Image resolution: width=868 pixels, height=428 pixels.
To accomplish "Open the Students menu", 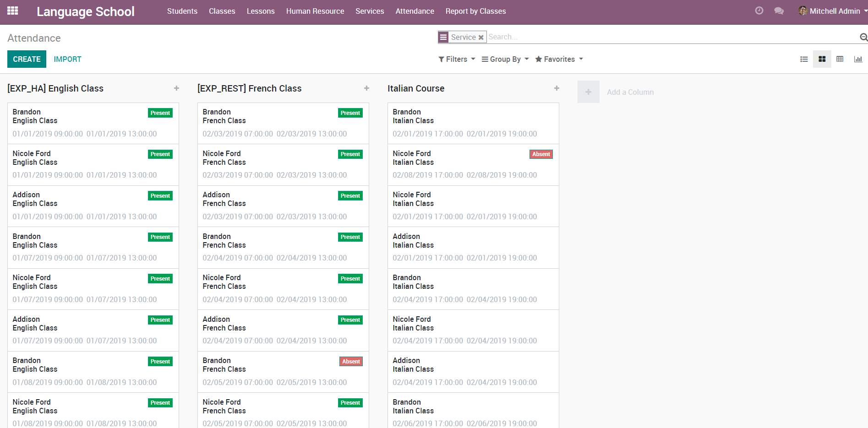I will click(182, 11).
